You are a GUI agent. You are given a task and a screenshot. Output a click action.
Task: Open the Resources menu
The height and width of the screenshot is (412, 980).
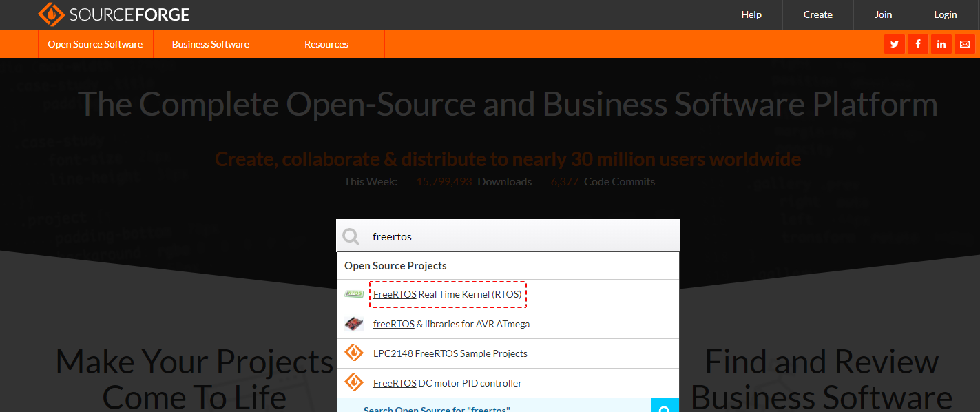326,44
